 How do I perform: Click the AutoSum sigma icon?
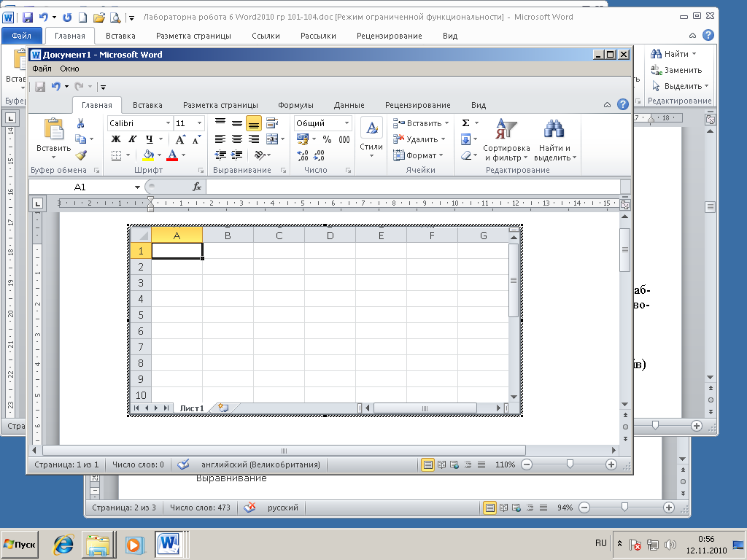pyautogui.click(x=466, y=123)
